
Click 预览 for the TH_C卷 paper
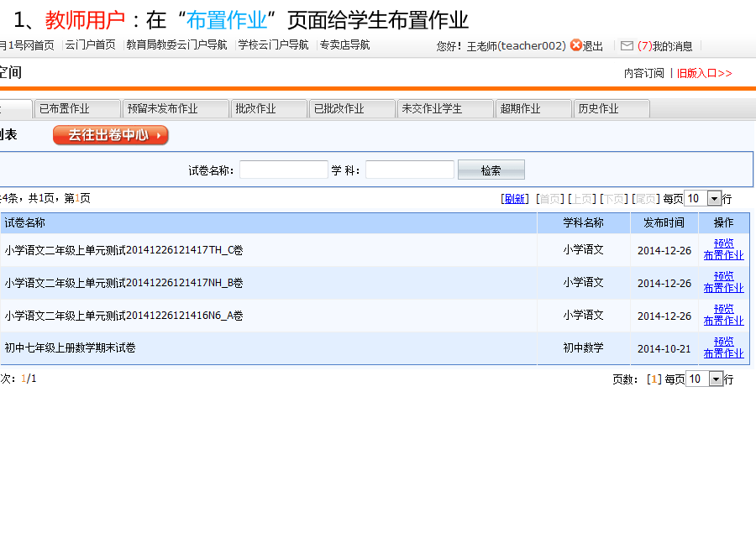coord(723,243)
